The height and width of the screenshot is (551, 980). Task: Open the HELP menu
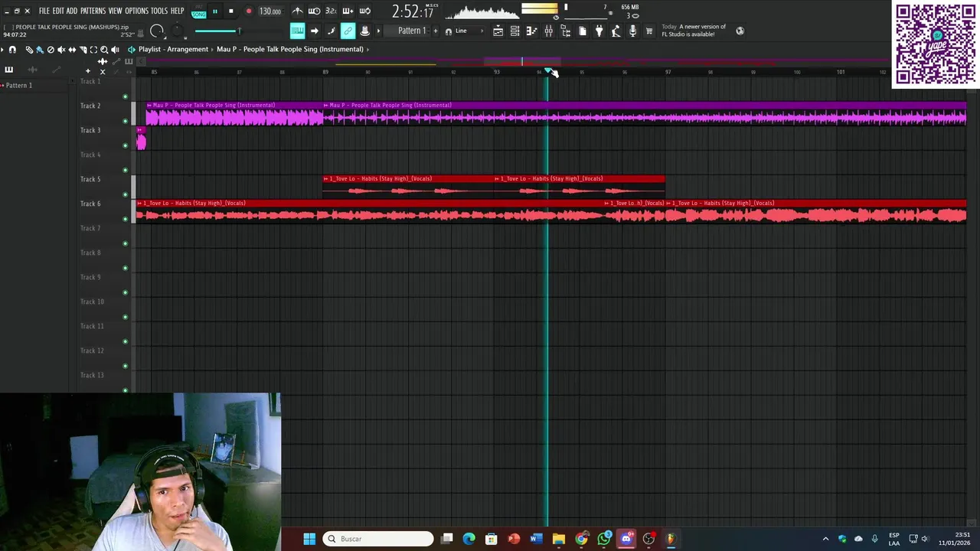177,11
